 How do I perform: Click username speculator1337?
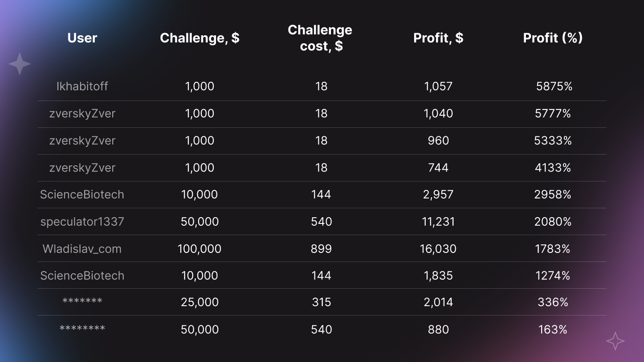pyautogui.click(x=82, y=222)
